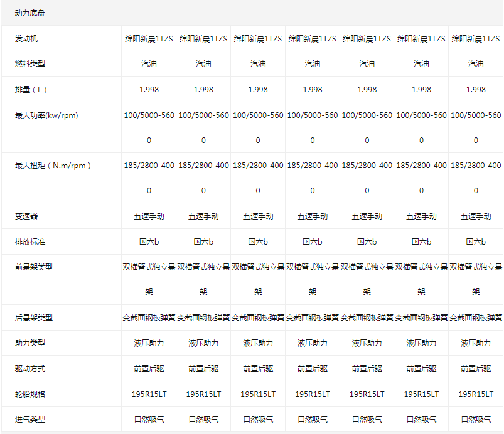Select 五速手动 in the last data column
504x434 pixels.
click(x=476, y=216)
